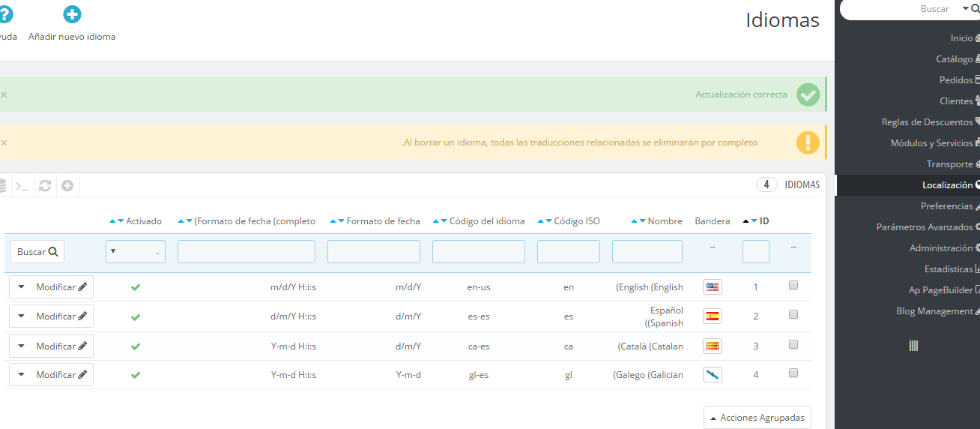Open the Activado filter dropdown
980x429 pixels.
[x=136, y=252]
